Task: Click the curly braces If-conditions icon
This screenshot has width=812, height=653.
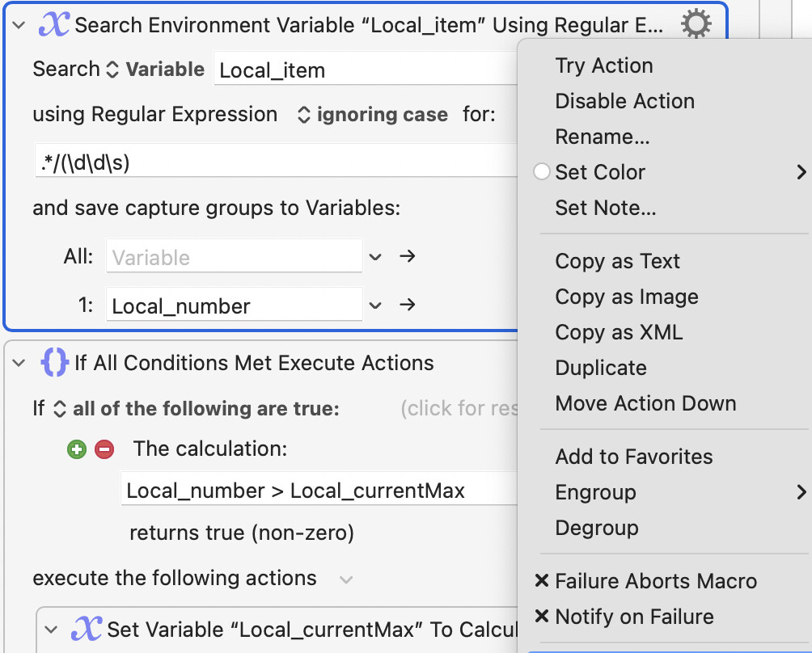Action: click(x=54, y=363)
